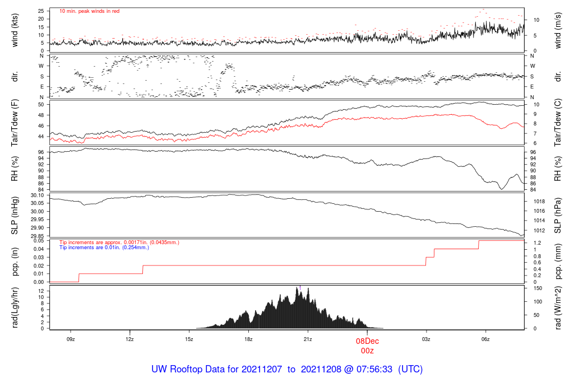Click the '84' value on right RH axis
The image size is (574, 392).
click(533, 190)
